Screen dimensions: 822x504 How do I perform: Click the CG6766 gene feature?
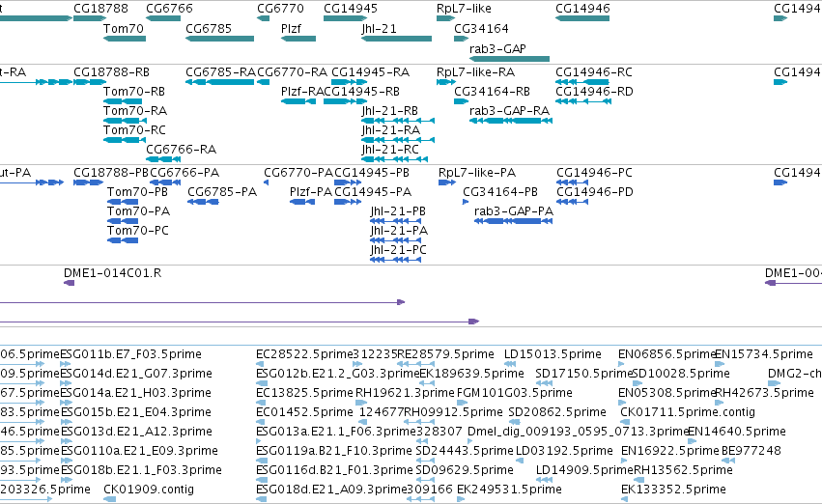[163, 18]
